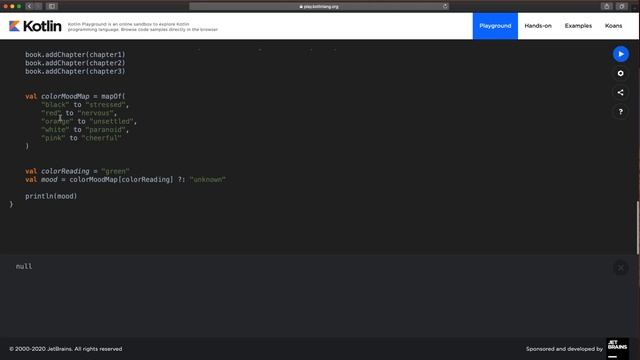Click the "black" to "stressed" entry
The image size is (640, 360).
coord(85,105)
